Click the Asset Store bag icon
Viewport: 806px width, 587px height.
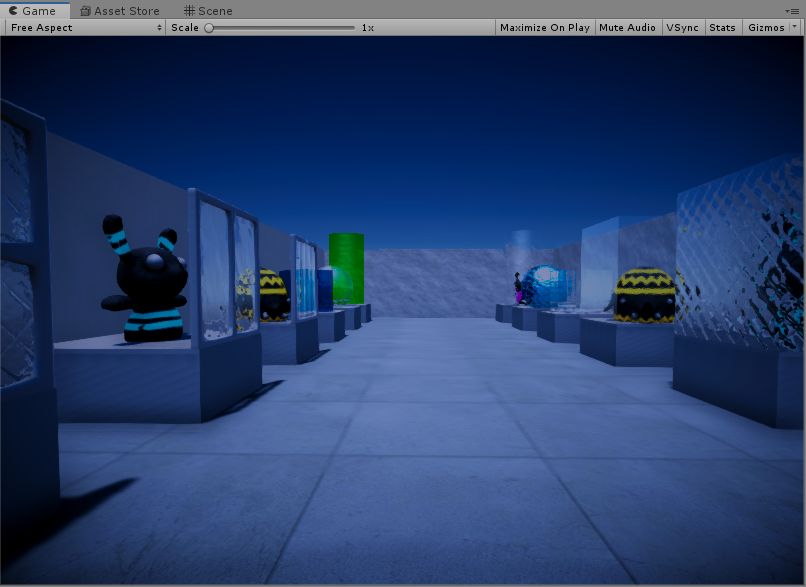click(86, 11)
